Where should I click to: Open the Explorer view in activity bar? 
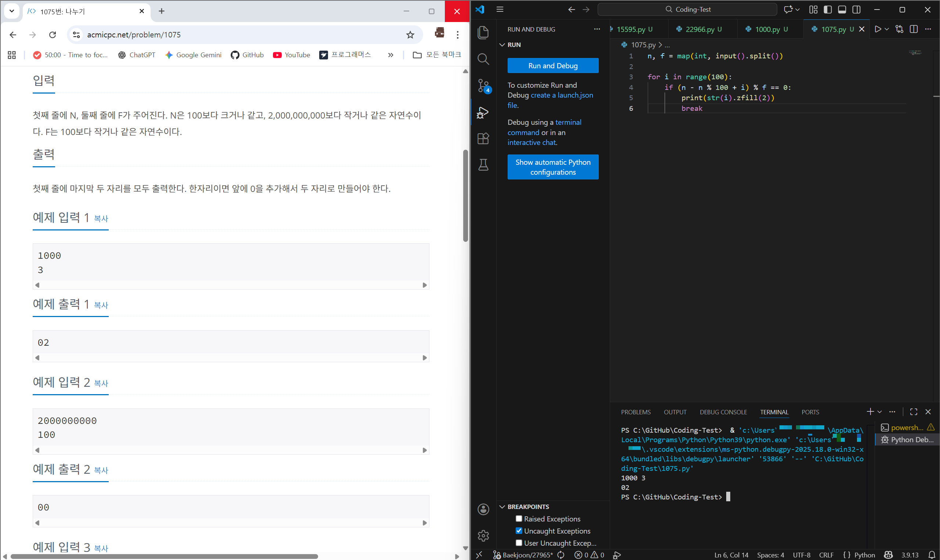[x=483, y=32]
